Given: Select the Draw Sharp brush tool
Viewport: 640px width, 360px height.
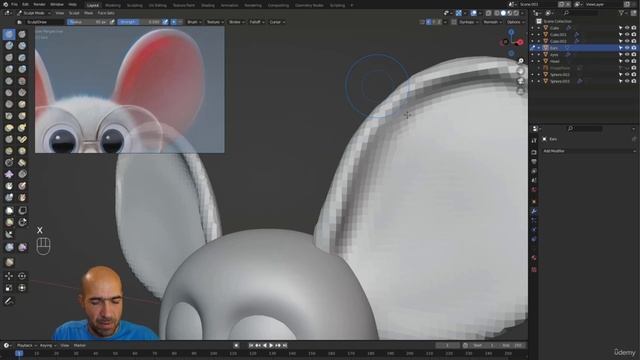Looking at the screenshot, I should point(22,34).
